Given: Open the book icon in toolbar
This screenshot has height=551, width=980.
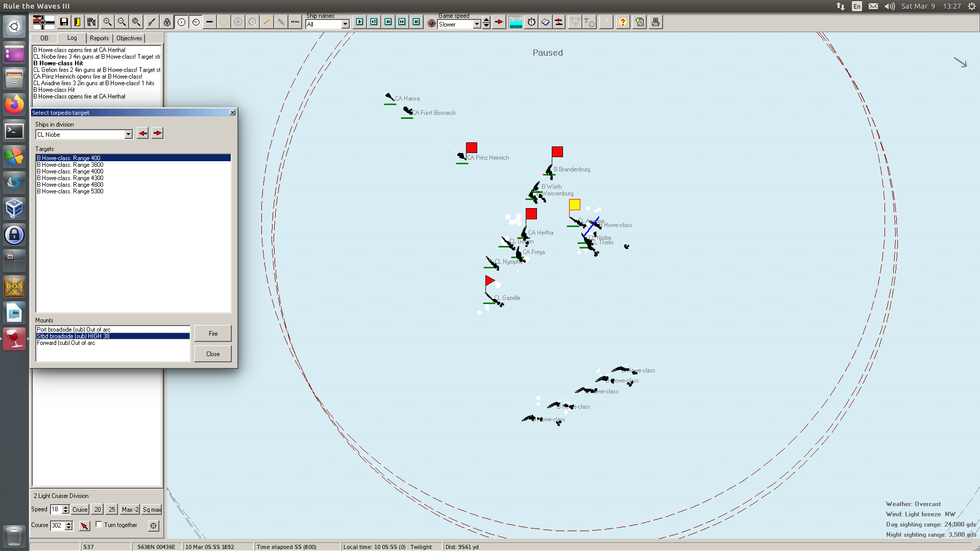Looking at the screenshot, I should point(545,22).
